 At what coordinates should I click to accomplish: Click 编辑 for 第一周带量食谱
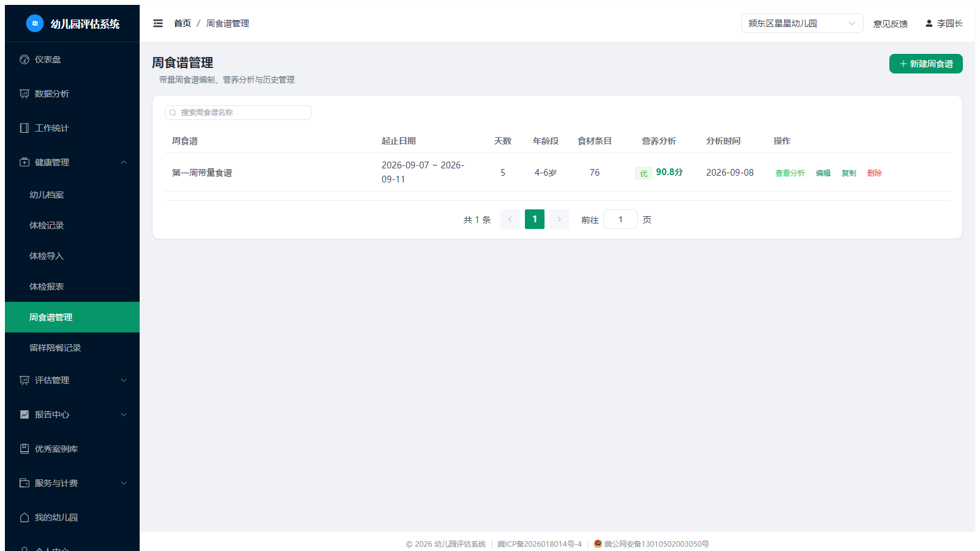823,173
